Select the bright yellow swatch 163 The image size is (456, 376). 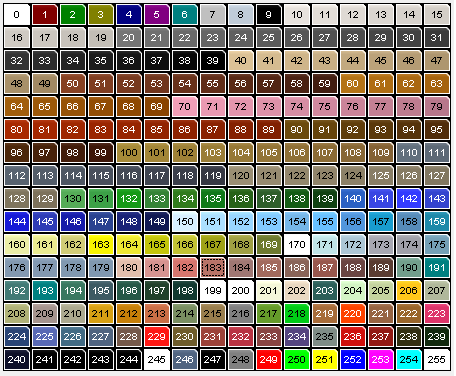101,245
